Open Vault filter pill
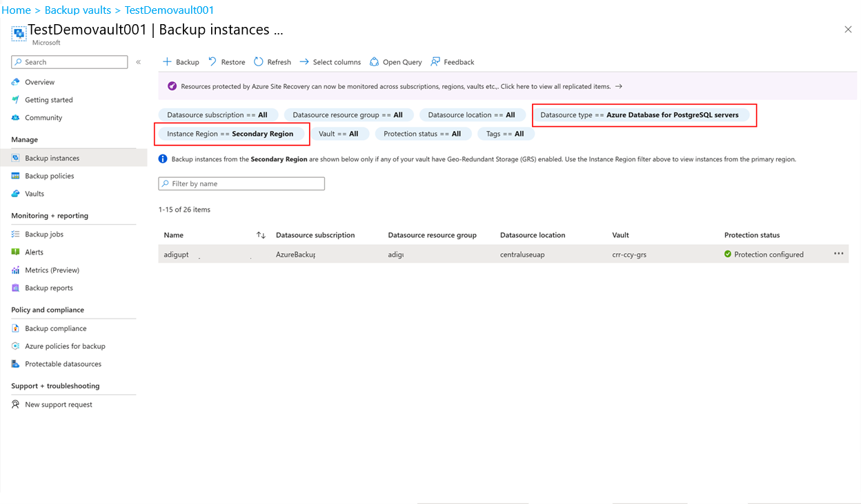 pos(339,134)
